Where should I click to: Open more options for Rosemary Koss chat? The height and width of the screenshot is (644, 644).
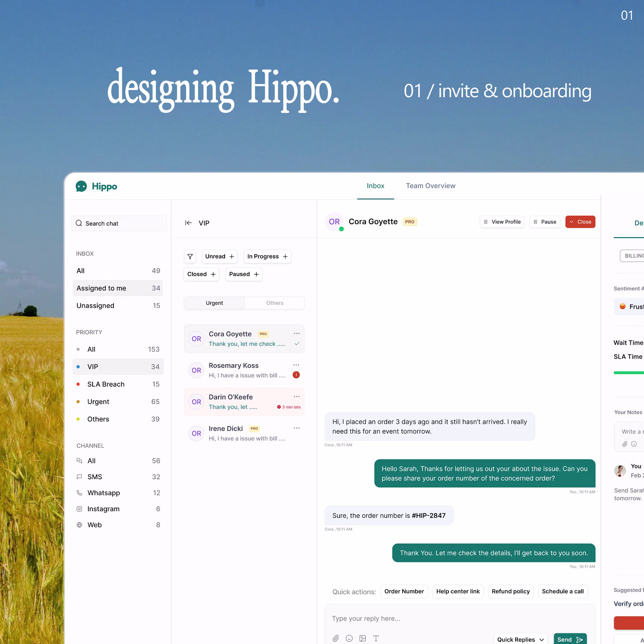tap(296, 365)
